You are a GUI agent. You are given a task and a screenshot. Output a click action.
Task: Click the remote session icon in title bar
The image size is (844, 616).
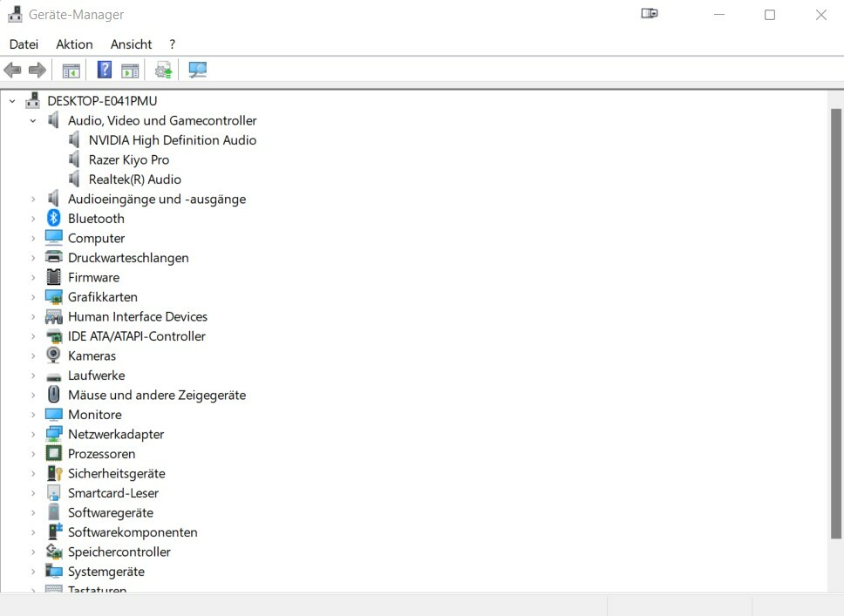650,13
